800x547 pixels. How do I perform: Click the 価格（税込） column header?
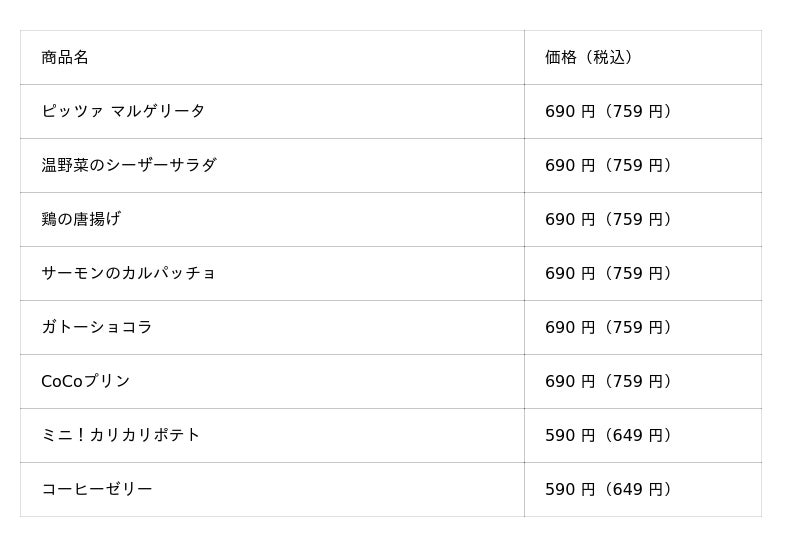point(590,58)
